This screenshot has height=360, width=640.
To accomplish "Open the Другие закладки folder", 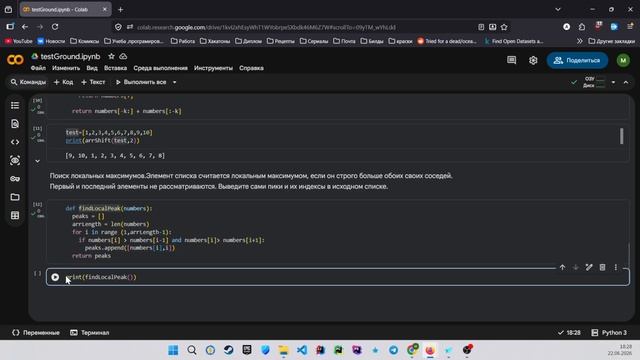I will [611, 41].
